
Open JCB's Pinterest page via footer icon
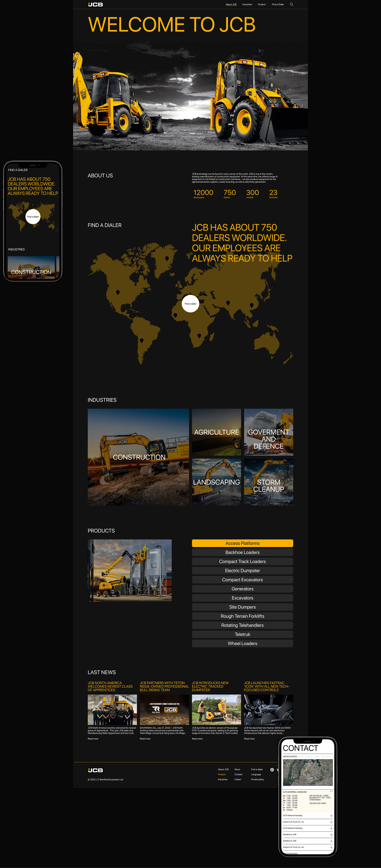272,770
